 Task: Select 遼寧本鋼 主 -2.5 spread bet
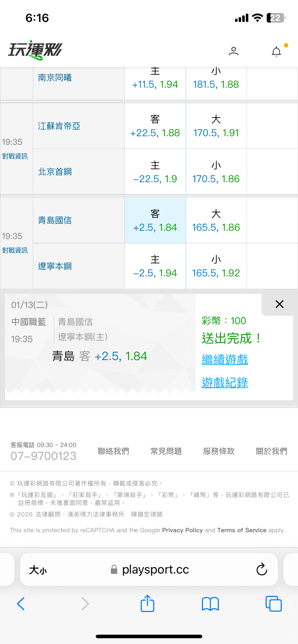155,266
